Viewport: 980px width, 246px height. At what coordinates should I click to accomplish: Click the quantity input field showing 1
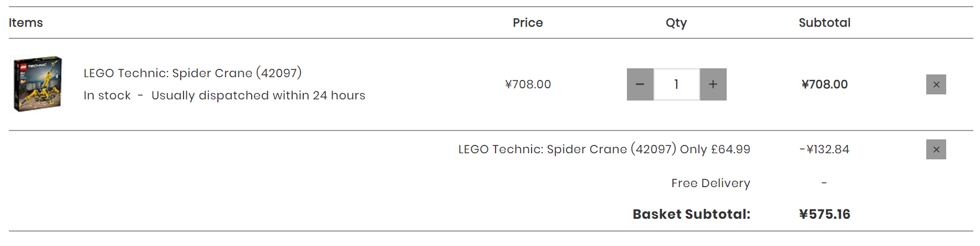(677, 84)
